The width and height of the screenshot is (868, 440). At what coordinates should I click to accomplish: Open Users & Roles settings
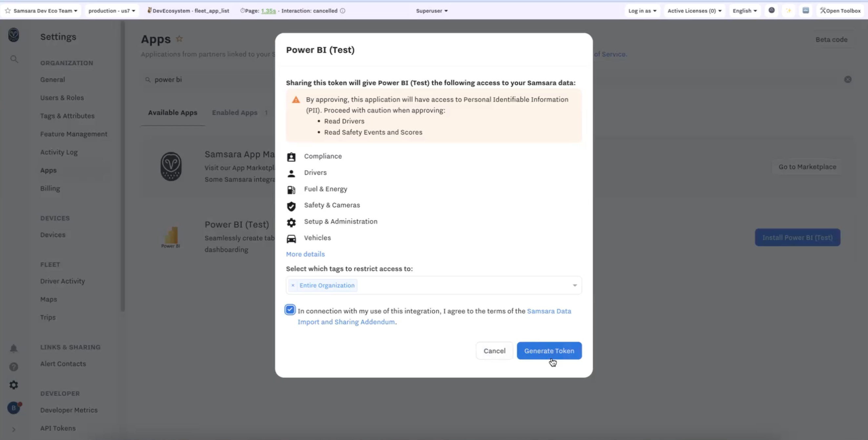tap(62, 98)
